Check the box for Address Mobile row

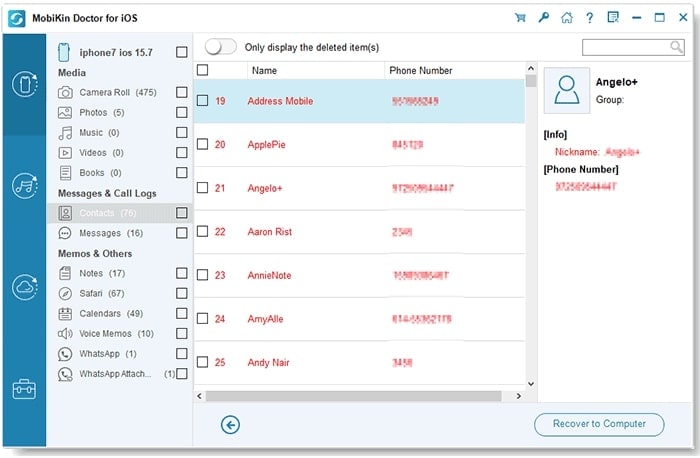203,100
